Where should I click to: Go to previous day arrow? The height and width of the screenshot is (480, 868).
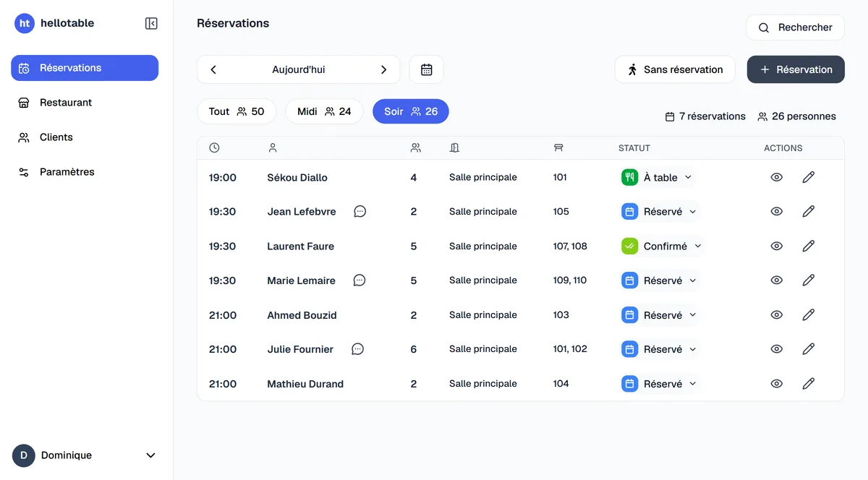tap(213, 69)
